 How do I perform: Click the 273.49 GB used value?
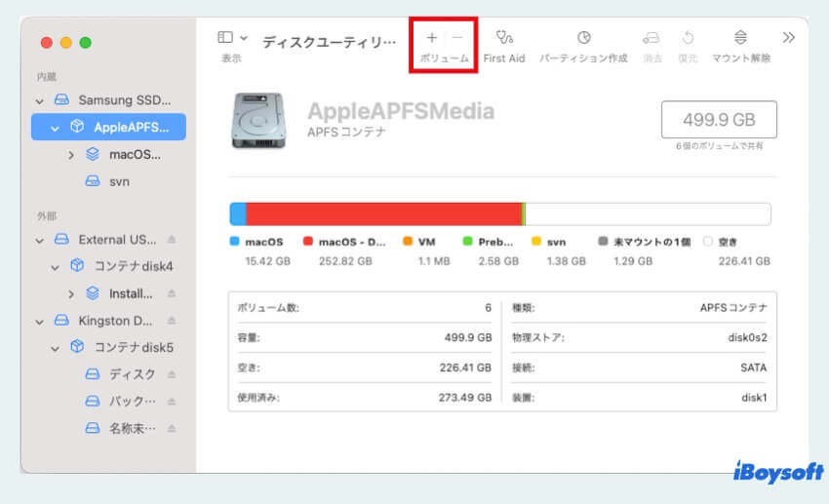point(464,398)
